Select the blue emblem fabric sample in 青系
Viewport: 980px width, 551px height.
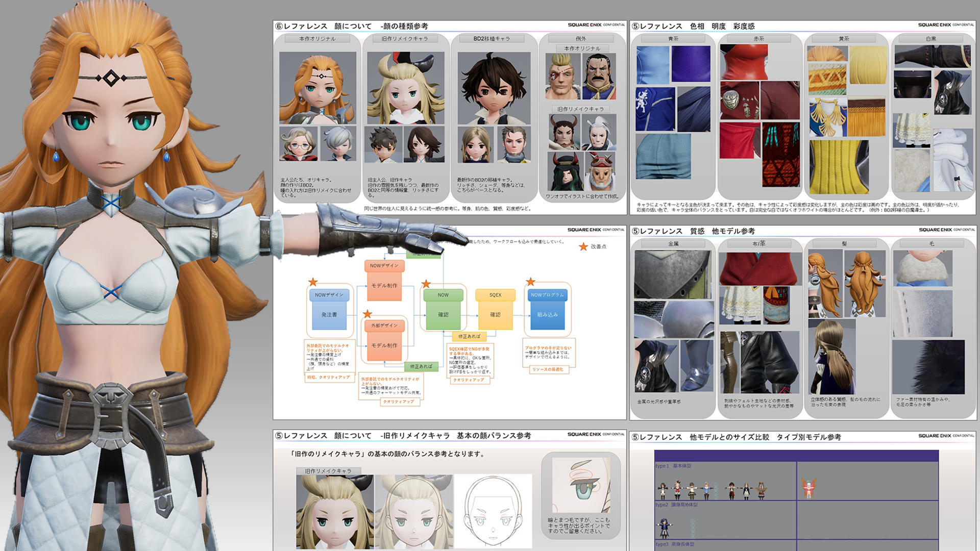click(x=655, y=108)
